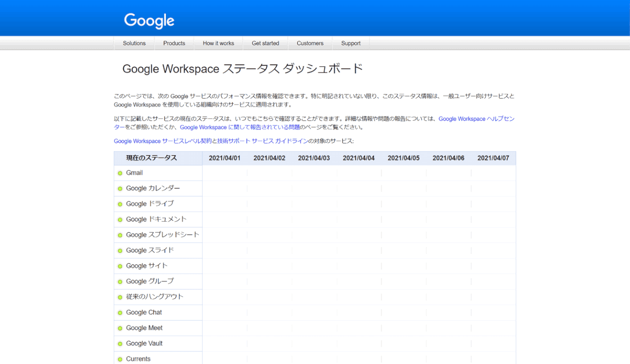Click the 2021/04/04 date column header
Image resolution: width=630 pixels, height=364 pixels.
click(359, 158)
